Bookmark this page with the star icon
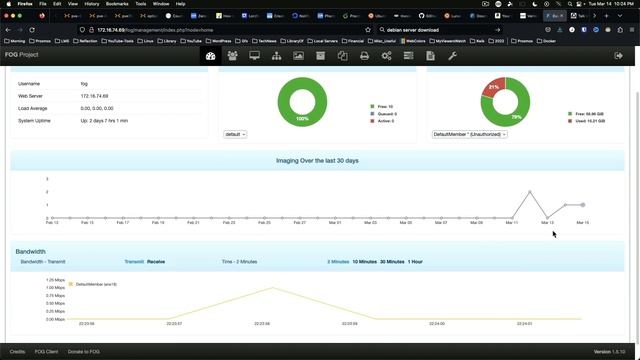640x360 pixels. [x=368, y=30]
